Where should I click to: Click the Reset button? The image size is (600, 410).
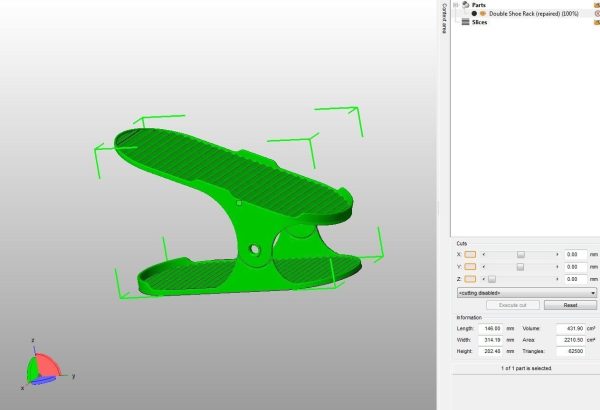coord(570,305)
